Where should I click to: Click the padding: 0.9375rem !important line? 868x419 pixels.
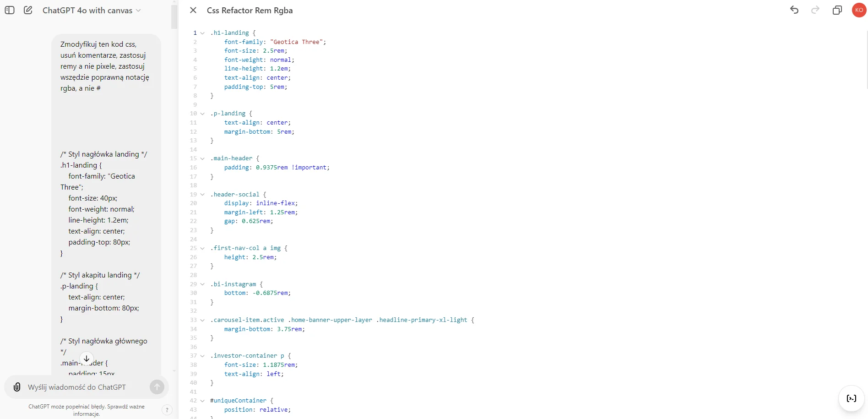(x=277, y=168)
